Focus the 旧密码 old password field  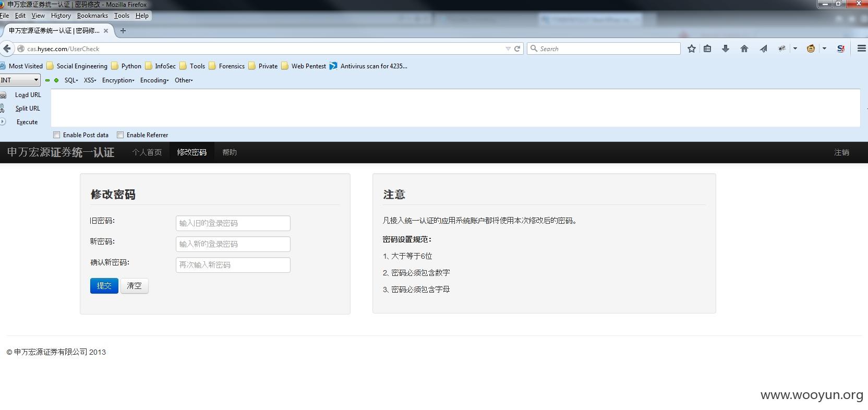pos(233,223)
